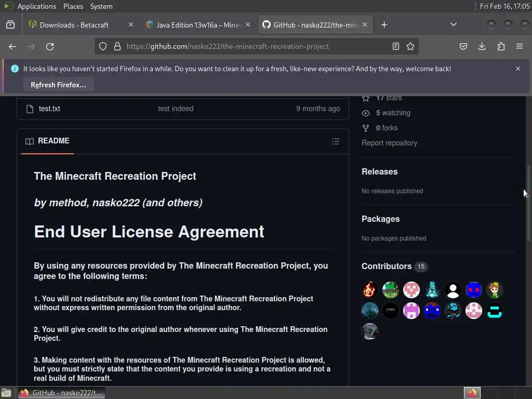Click the Refresh Firefox… button
Viewport: 532px width, 399px height.
[58, 85]
